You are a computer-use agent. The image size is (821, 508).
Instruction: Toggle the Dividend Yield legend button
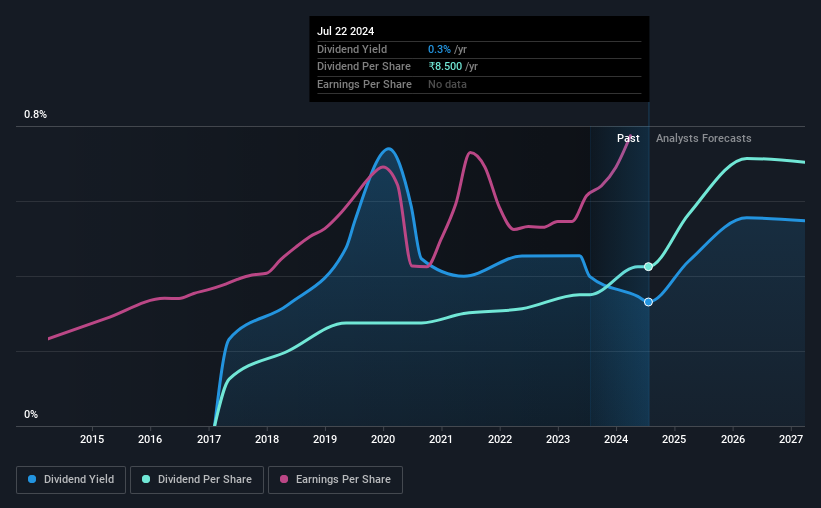pos(71,479)
